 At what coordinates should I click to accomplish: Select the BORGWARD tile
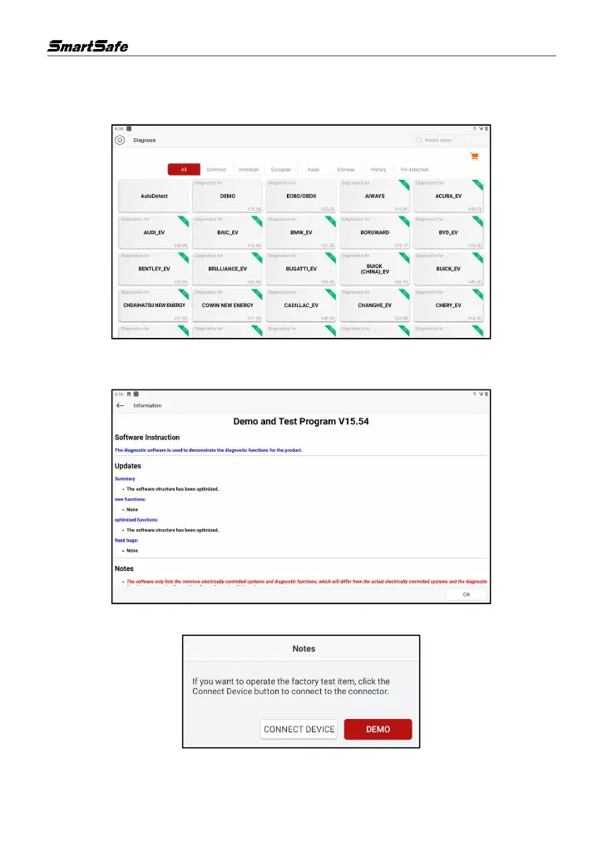coord(374,232)
